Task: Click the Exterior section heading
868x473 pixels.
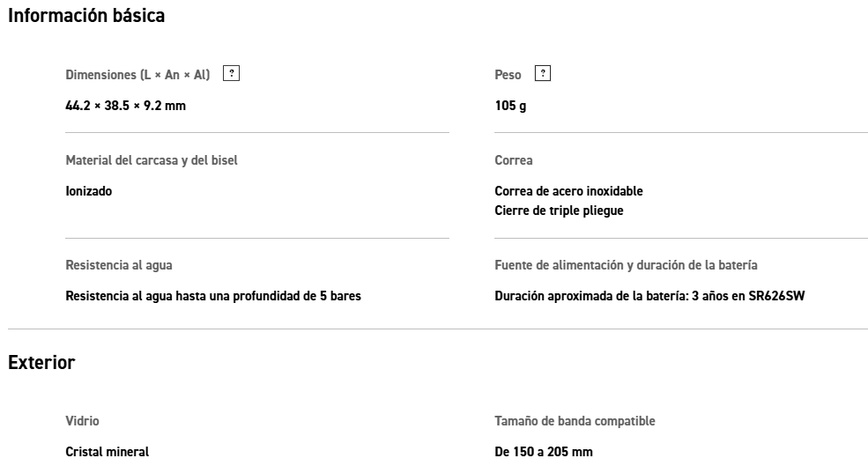Action: [41, 363]
